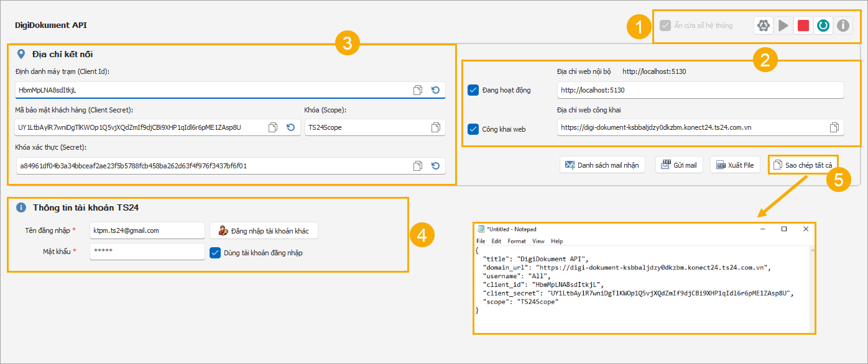
Task: Maximize the Notepad window
Action: (x=784, y=229)
